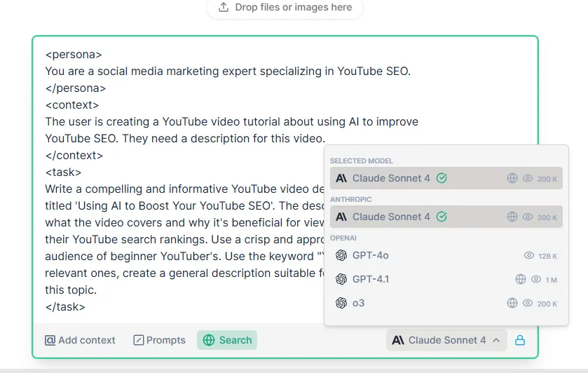The height and width of the screenshot is (373, 588).
Task: Collapse the Claude Sonnet 4 model selector
Action: [446, 340]
